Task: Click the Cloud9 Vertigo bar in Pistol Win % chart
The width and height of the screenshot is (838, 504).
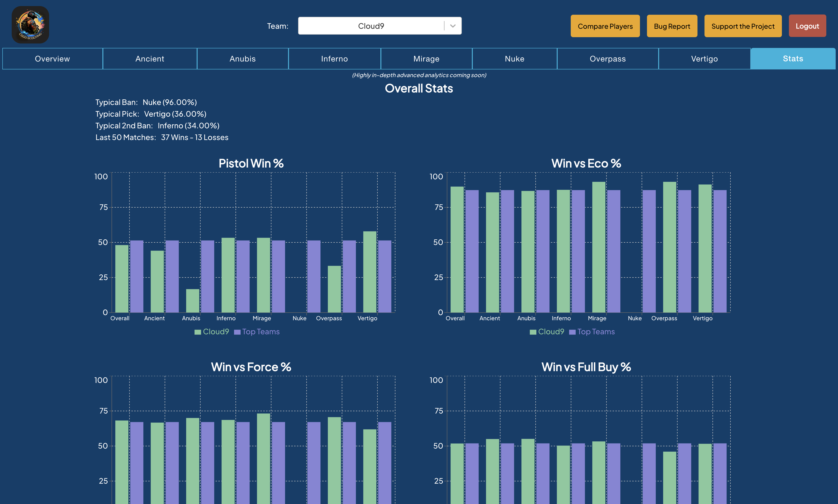Action: (x=370, y=272)
